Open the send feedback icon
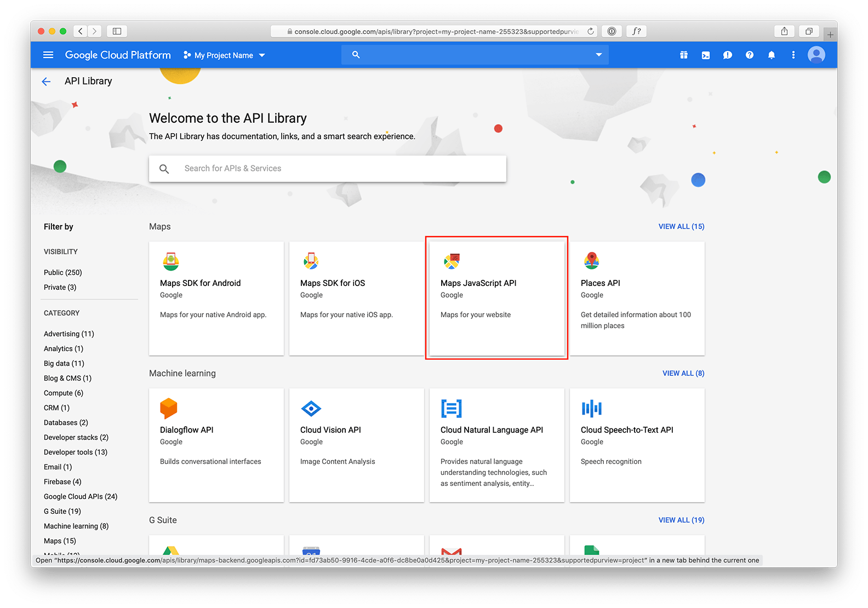This screenshot has width=868, height=608. pyautogui.click(x=728, y=55)
